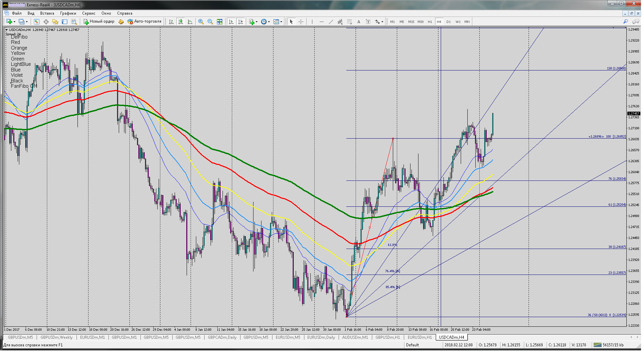Image resolution: width=644 pixels, height=351 pixels.
Task: Expand the Profiles dropdown arrow
Action: (x=27, y=22)
